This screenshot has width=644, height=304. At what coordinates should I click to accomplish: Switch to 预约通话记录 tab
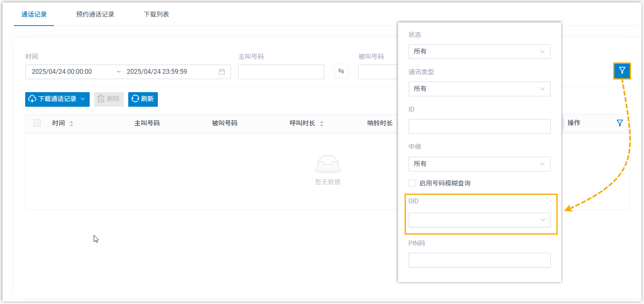95,14
